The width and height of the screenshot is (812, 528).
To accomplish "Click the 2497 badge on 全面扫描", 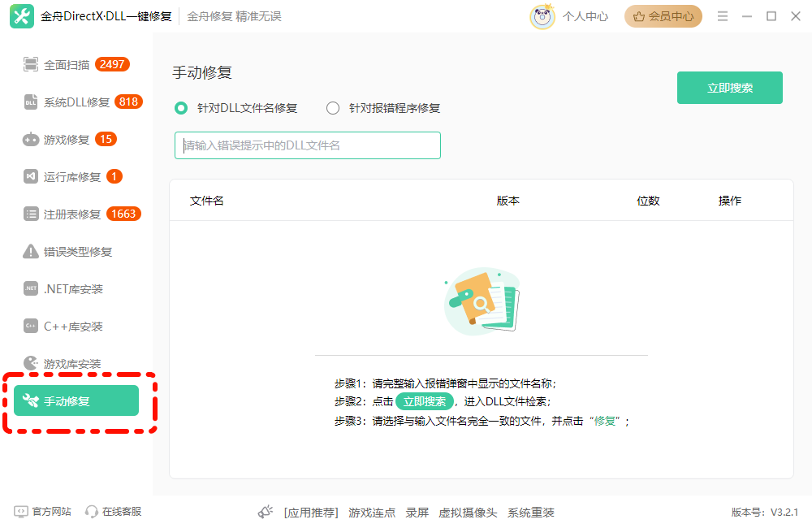I will pyautogui.click(x=112, y=64).
